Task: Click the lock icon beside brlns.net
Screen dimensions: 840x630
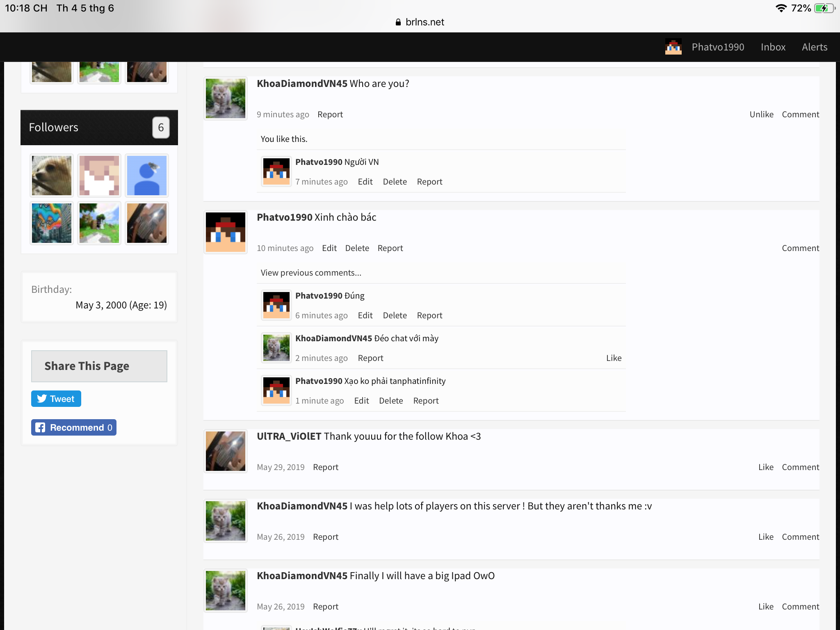Action: click(x=398, y=22)
